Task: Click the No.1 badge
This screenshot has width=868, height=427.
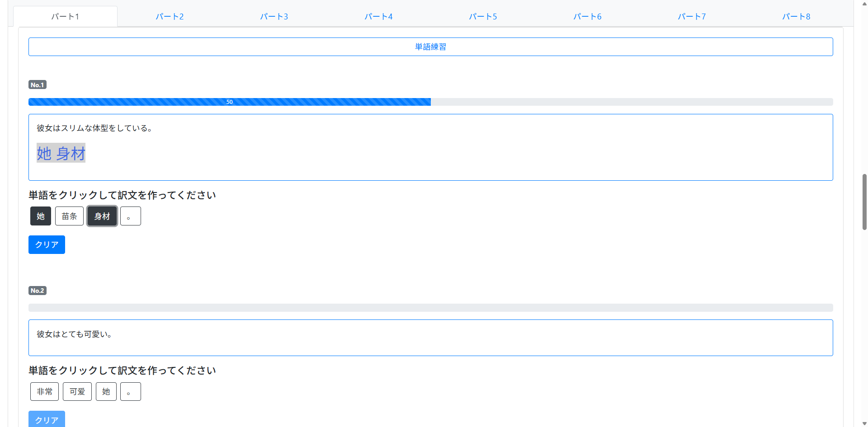Action: [x=38, y=85]
